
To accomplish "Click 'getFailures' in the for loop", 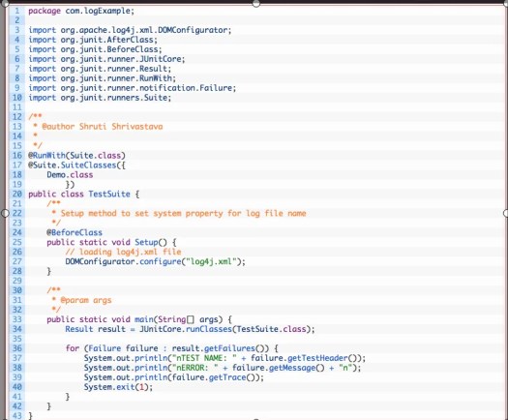I will point(230,348).
